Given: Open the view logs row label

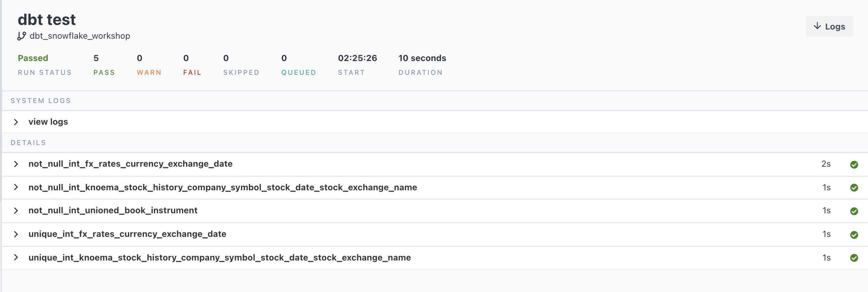Looking at the screenshot, I should click(48, 122).
